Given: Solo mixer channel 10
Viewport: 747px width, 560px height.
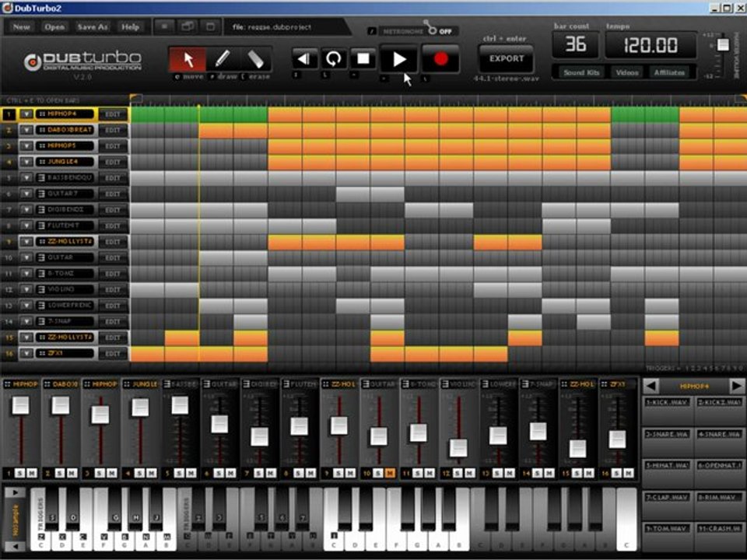Looking at the screenshot, I should point(378,473).
